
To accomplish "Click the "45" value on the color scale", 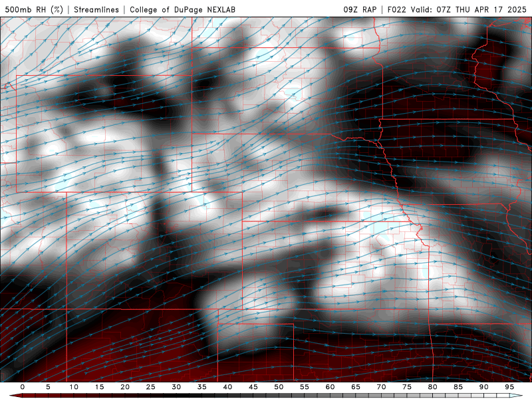I will tap(253, 387).
